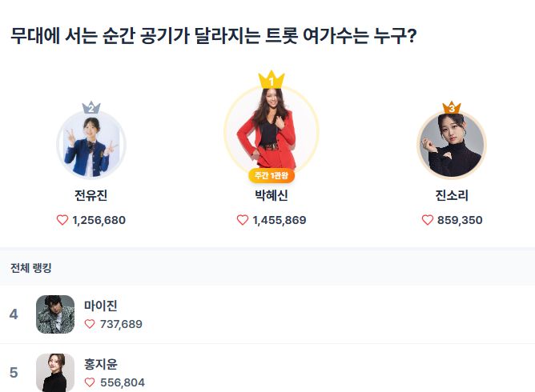The width and height of the screenshot is (535, 392).
Task: Tap the heart icon under 마이진
Action: click(x=91, y=324)
